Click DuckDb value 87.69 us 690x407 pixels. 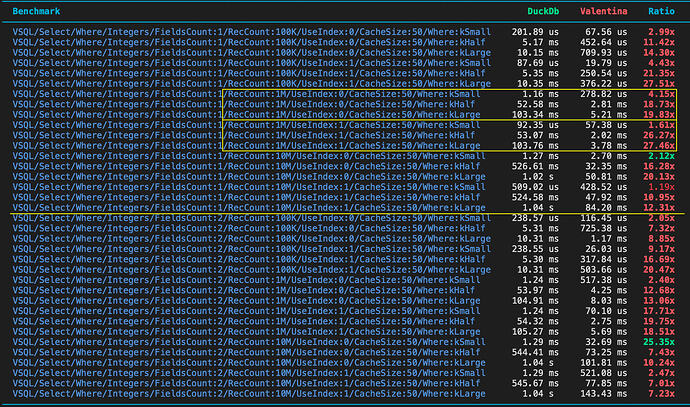[538, 63]
